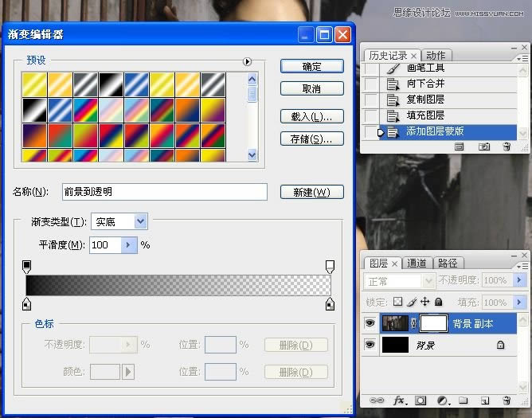532x418 pixels.
Task: Switch to the 通道 tab
Action: click(x=417, y=264)
